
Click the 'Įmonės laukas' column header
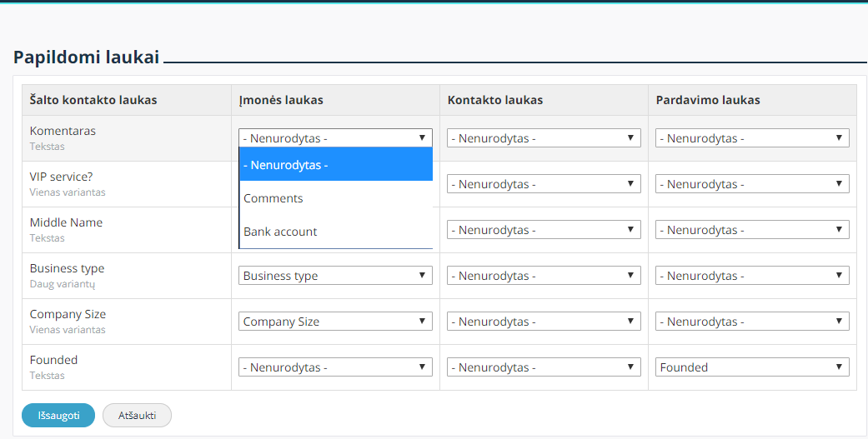[x=281, y=100]
